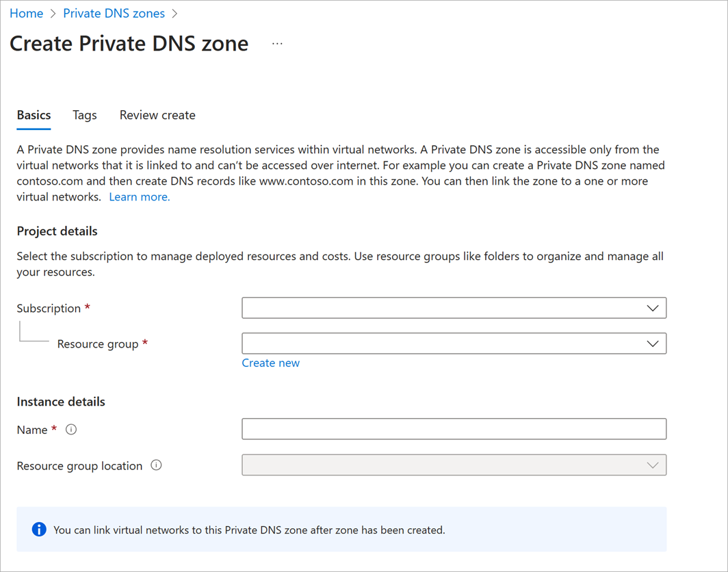The image size is (728, 572).
Task: Click the Resource group field label
Action: pyautogui.click(x=98, y=344)
